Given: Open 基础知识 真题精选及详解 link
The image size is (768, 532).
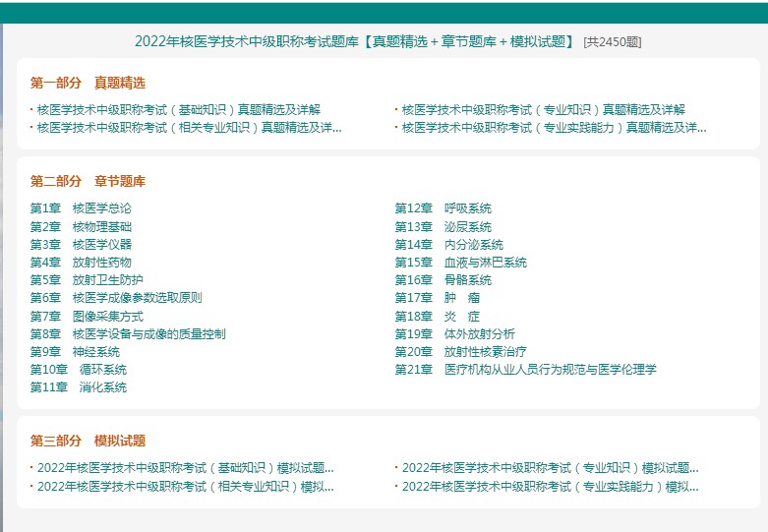Looking at the screenshot, I should 179,110.
